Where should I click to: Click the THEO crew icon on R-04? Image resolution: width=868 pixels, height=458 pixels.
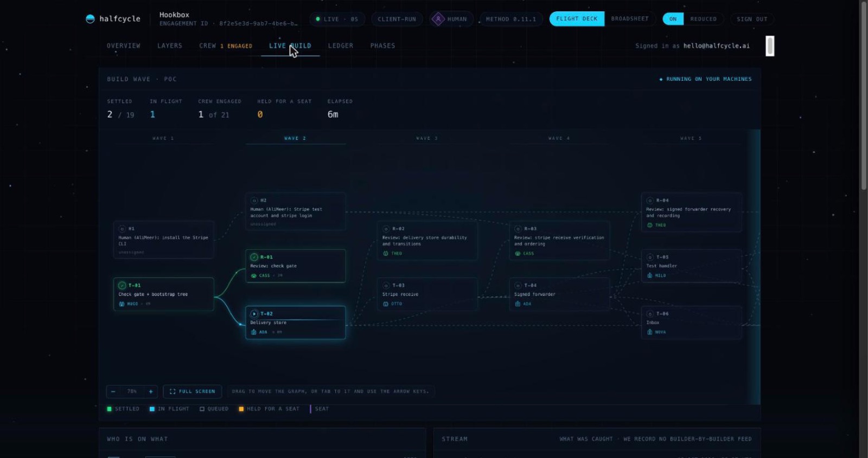click(x=649, y=225)
